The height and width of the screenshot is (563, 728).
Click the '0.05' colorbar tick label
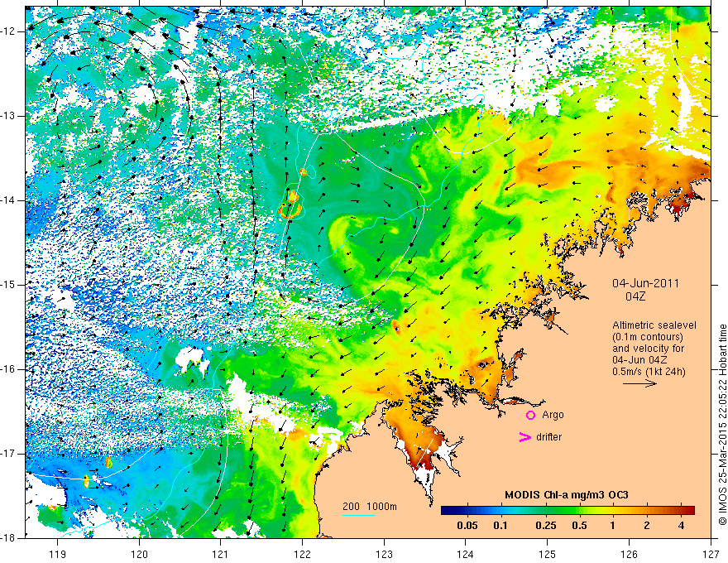467,526
